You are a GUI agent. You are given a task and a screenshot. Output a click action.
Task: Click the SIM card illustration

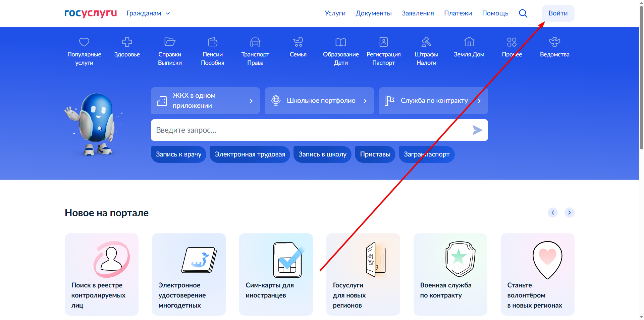click(x=288, y=260)
